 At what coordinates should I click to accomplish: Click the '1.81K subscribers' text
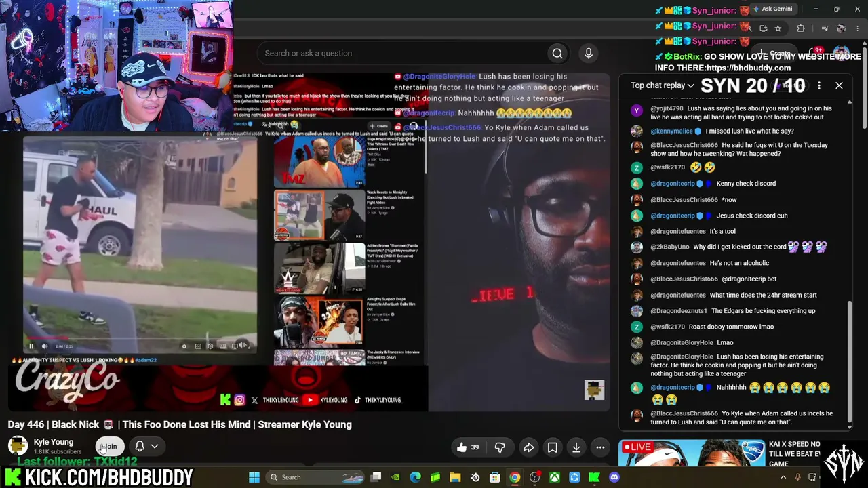[58, 452]
